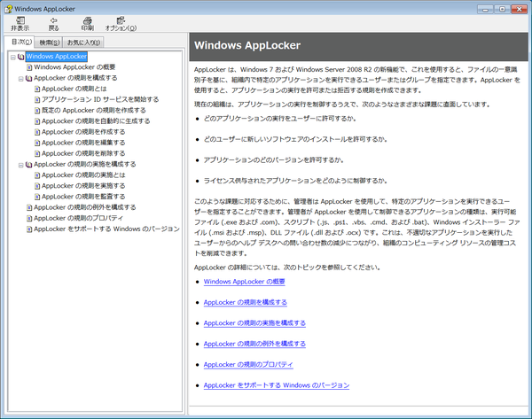Collapse the AppLocker の規則の実施を構成する node

pos(20,165)
